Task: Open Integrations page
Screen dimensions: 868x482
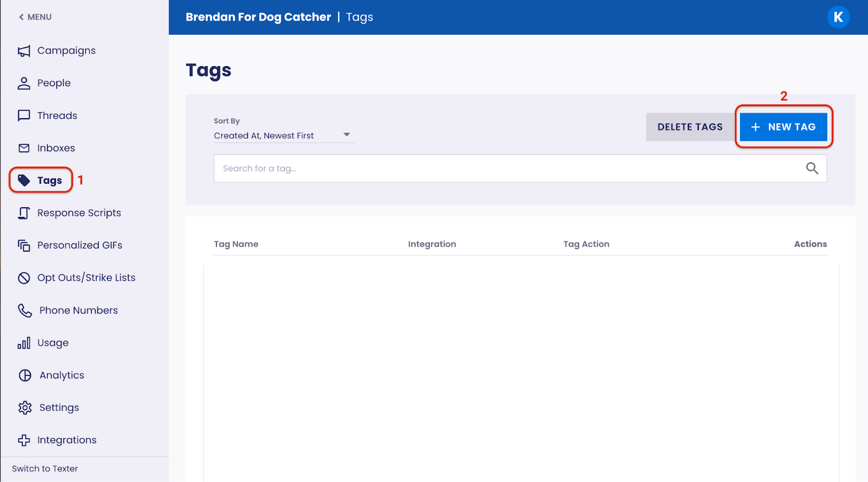Action: 67,440
